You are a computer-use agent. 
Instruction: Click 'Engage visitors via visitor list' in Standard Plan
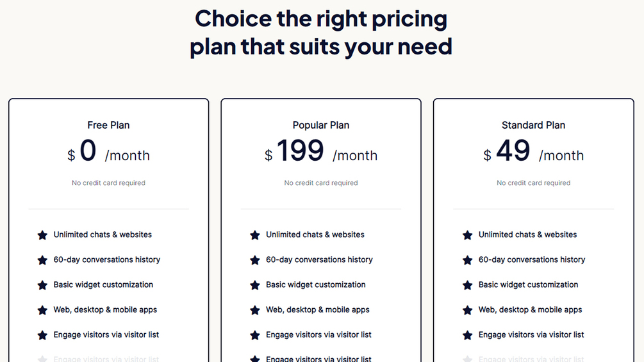(x=531, y=334)
